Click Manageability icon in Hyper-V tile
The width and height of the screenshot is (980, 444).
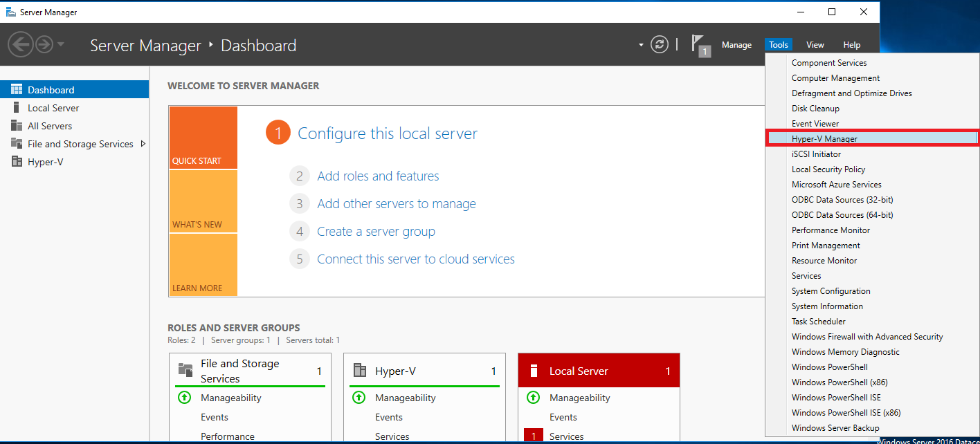point(359,398)
